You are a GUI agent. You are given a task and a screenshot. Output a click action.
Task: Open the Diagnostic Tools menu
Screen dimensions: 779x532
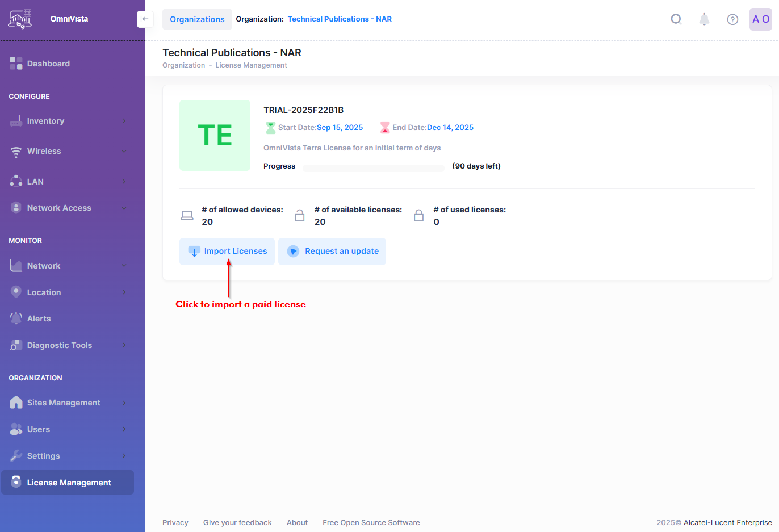(60, 345)
